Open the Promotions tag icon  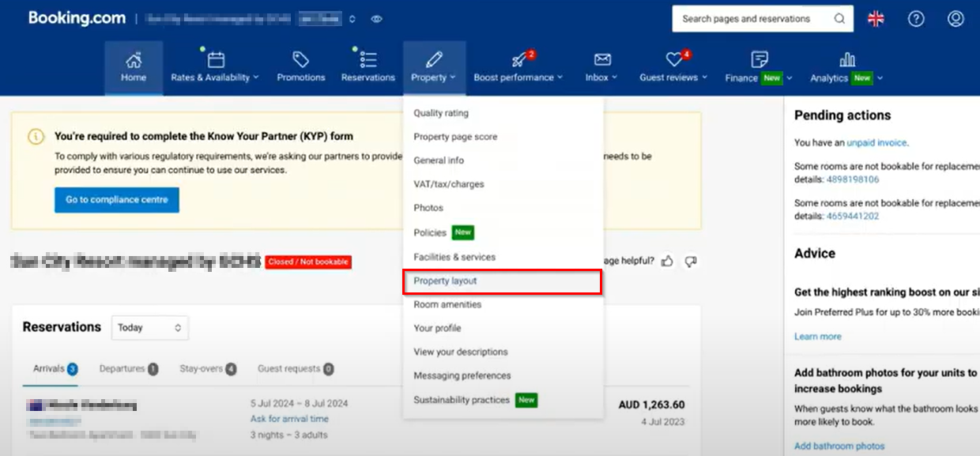pyautogui.click(x=300, y=60)
